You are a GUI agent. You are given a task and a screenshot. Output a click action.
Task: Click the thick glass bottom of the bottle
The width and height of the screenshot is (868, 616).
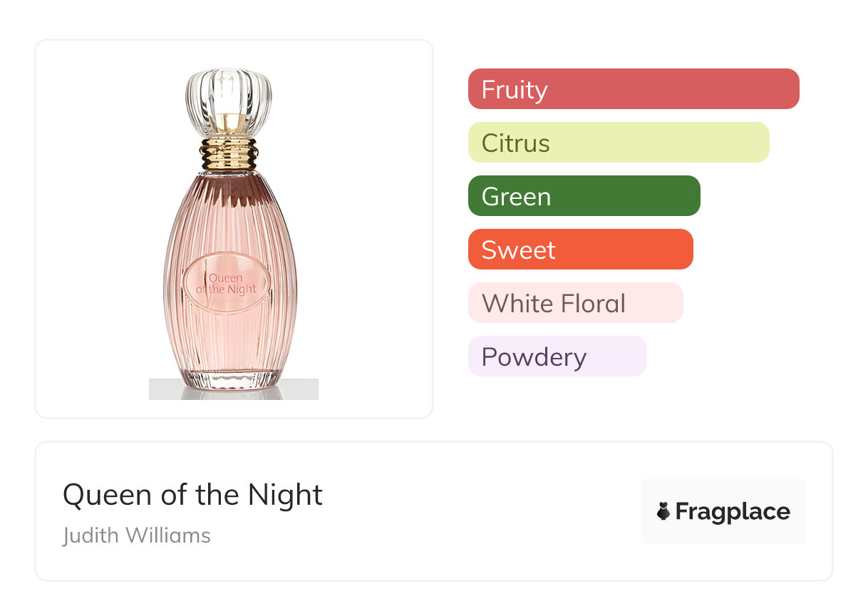(229, 377)
